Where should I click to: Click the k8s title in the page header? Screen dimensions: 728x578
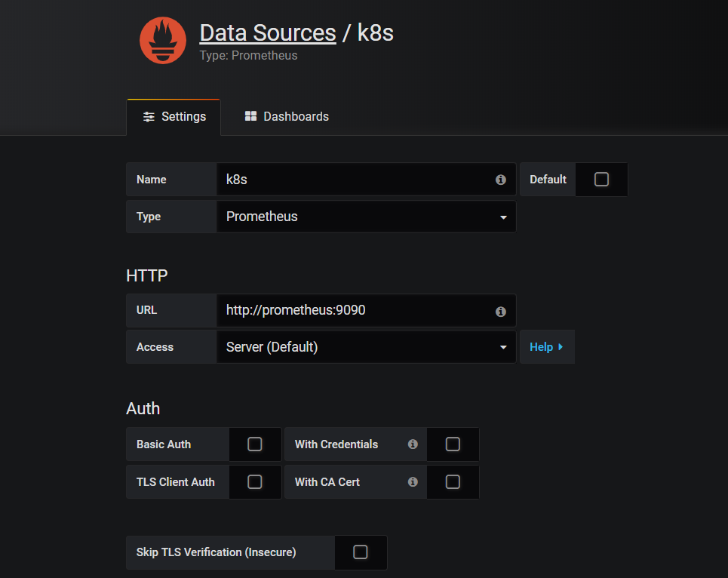[375, 33]
